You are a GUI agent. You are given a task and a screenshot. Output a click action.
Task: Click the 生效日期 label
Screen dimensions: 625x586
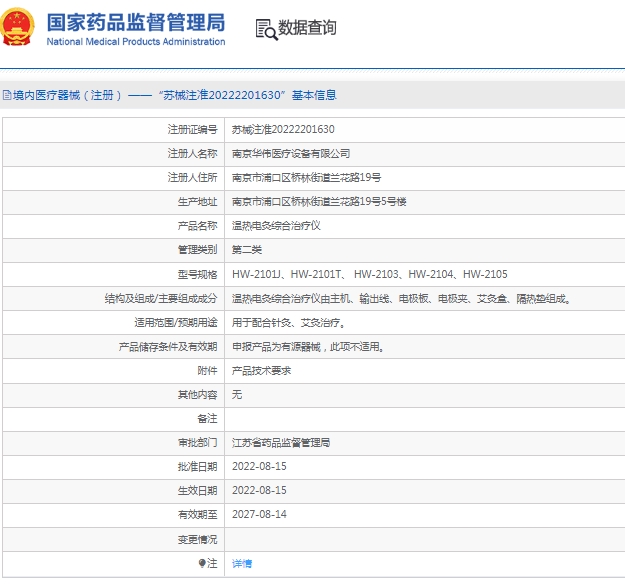click(197, 490)
